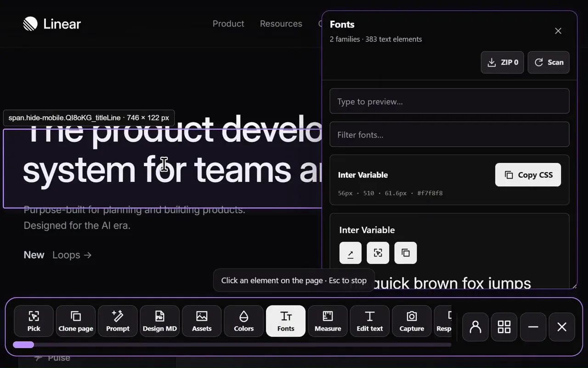Open the grid menu icon in toolbar
The image size is (588, 368).
coord(504,327)
